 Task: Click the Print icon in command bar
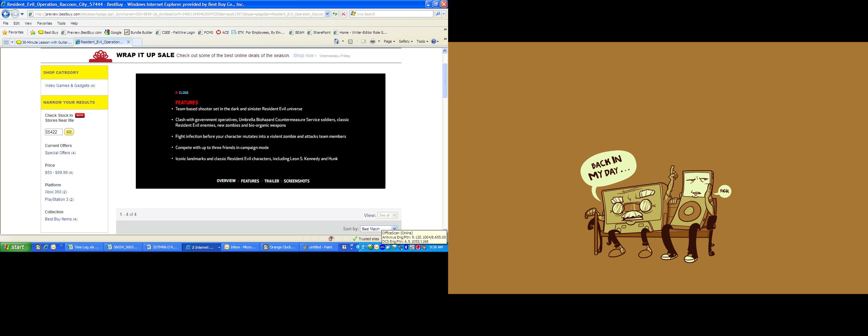click(x=373, y=41)
